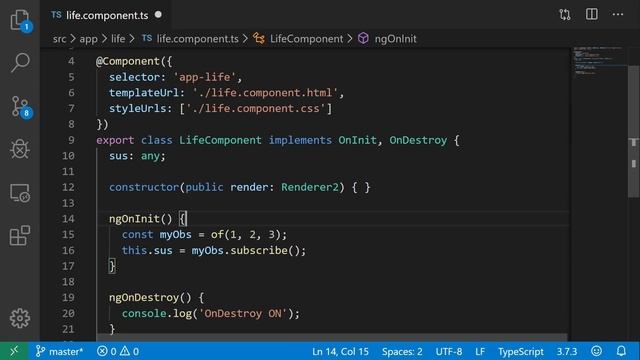Click the 'OnDestroy ON' string
The width and height of the screenshot is (640, 360).
click(x=243, y=313)
